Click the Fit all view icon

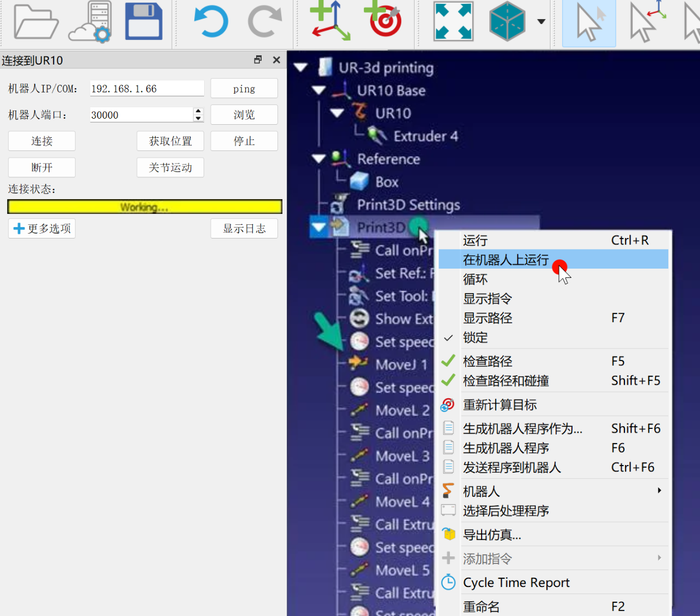click(x=453, y=22)
